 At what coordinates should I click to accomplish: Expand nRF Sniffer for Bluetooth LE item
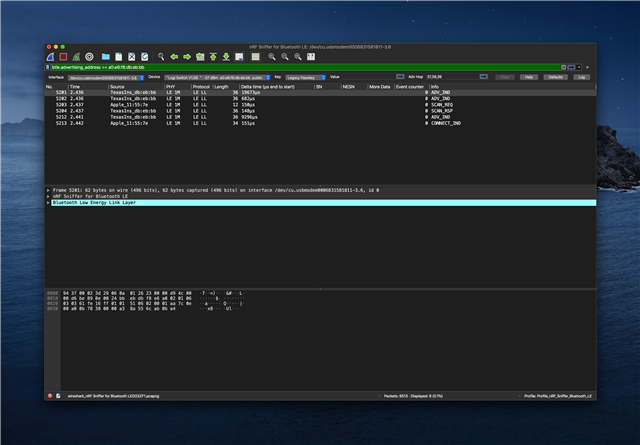click(48, 196)
